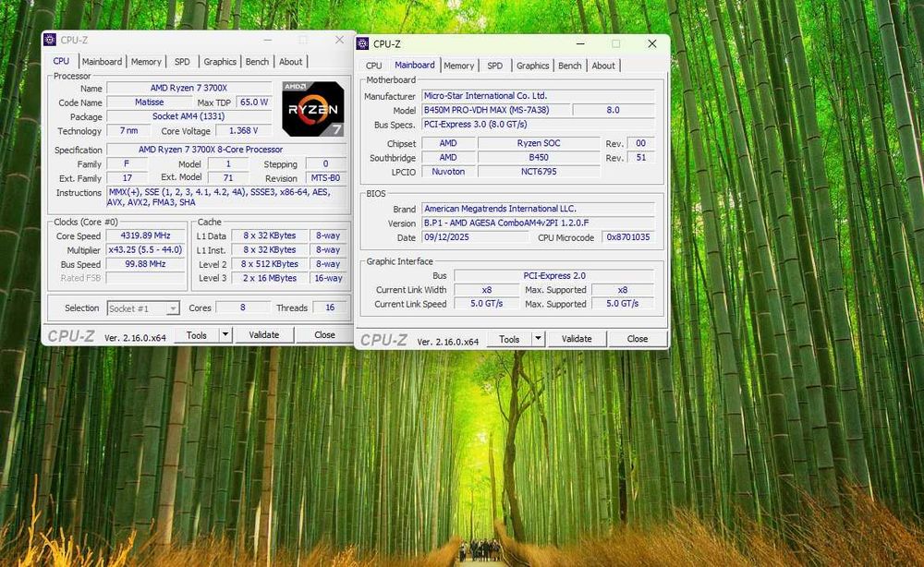Image resolution: width=924 pixels, height=567 pixels.
Task: Open Memory tab in left CPU-Z window
Action: (146, 61)
